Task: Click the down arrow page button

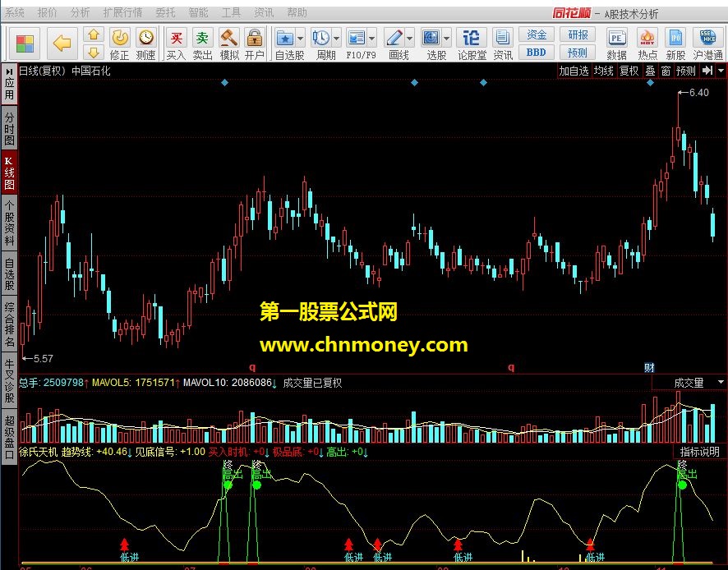Action: click(x=94, y=53)
